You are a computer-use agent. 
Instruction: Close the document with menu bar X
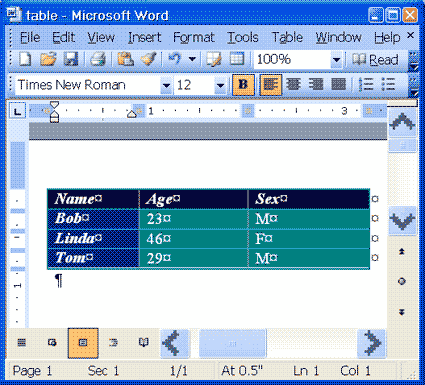(x=411, y=35)
